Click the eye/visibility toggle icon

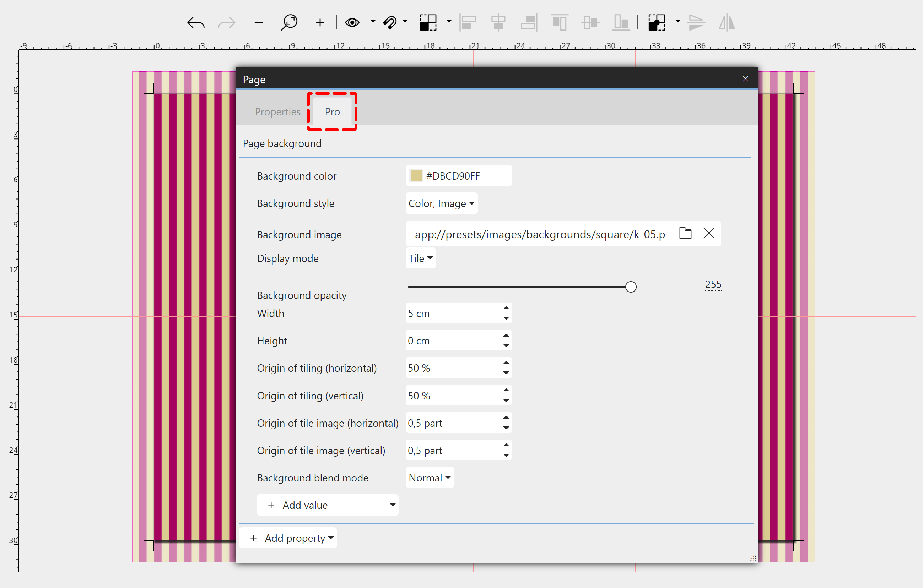coord(352,22)
